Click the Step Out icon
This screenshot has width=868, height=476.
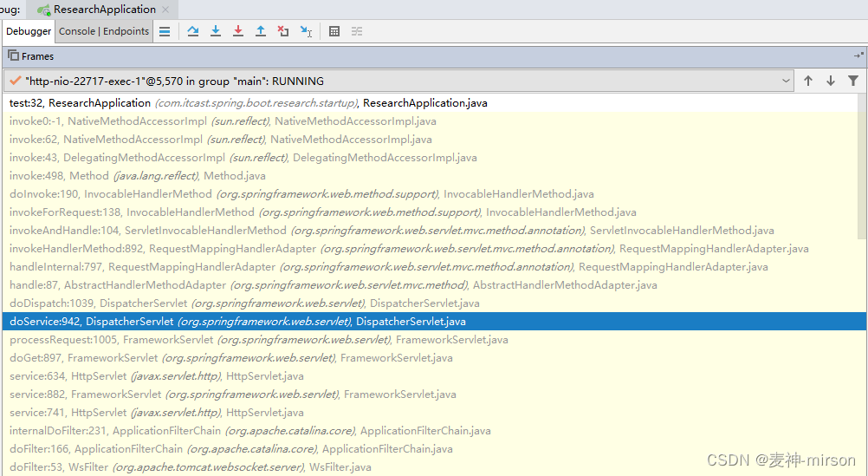[261, 31]
